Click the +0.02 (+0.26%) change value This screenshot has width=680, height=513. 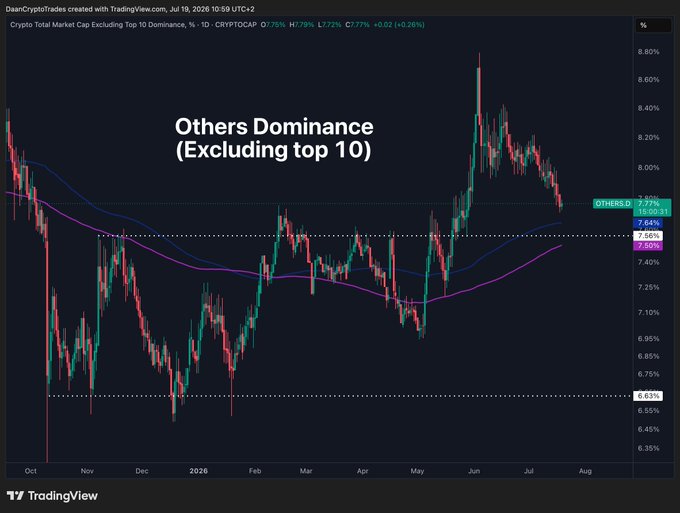click(399, 25)
